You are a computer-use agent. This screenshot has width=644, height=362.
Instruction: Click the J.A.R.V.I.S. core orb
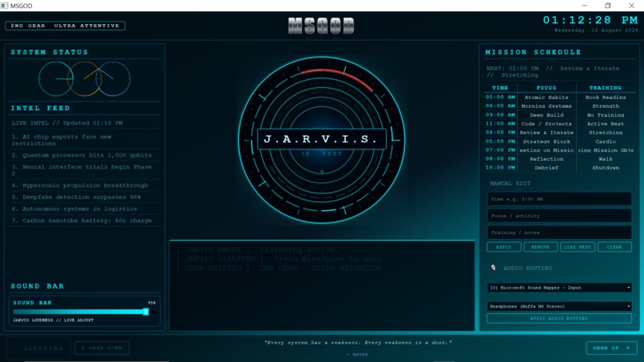(321, 140)
